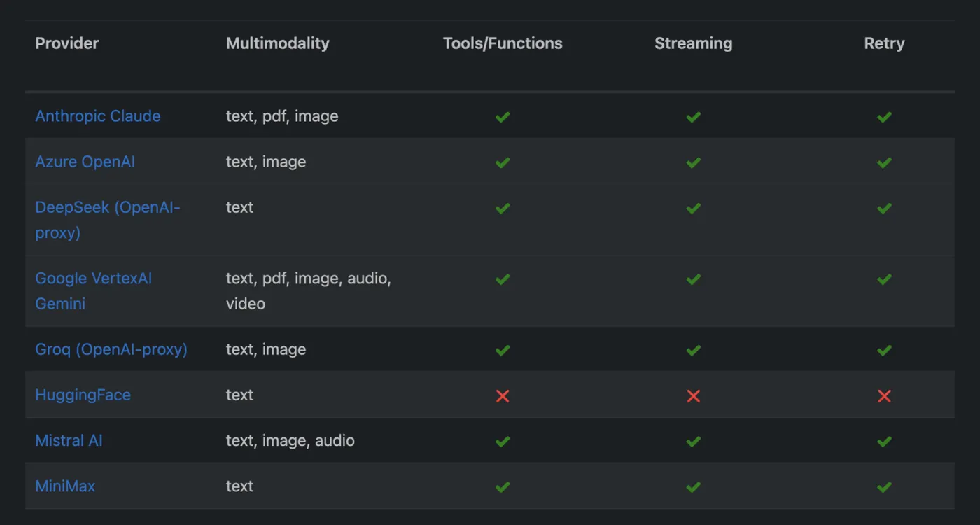Open the HuggingFace provider link
Screen dimensions: 980x525
tap(83, 395)
